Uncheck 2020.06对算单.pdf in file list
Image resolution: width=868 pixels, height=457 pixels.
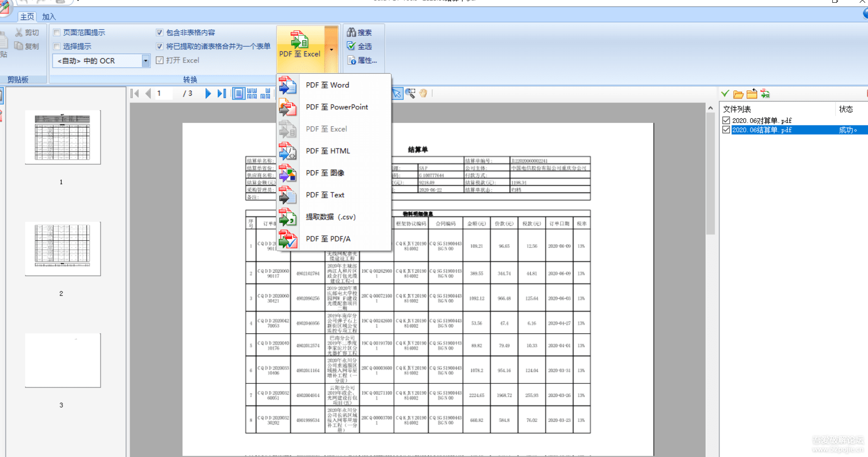(725, 120)
